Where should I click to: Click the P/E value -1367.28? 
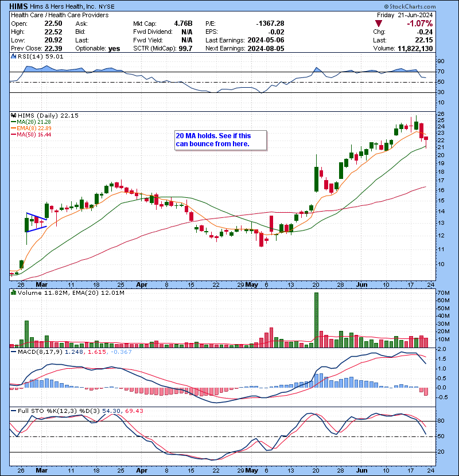pyautogui.click(x=270, y=24)
